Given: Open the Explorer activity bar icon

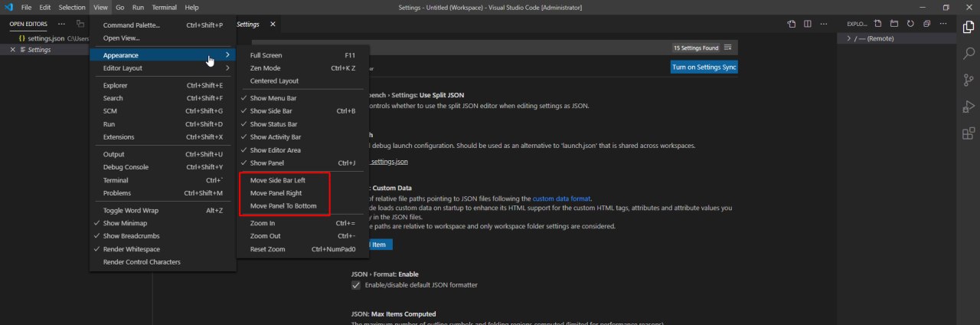Looking at the screenshot, I should pos(969,27).
